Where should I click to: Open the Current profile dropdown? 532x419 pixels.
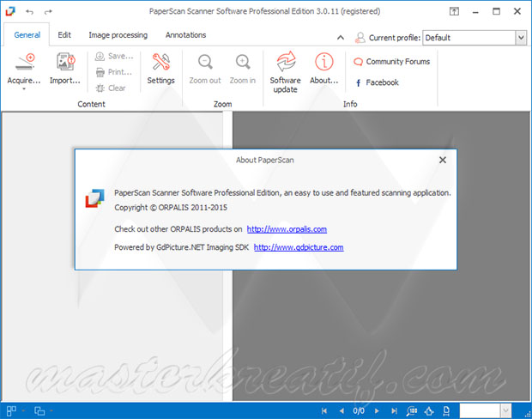pos(521,38)
